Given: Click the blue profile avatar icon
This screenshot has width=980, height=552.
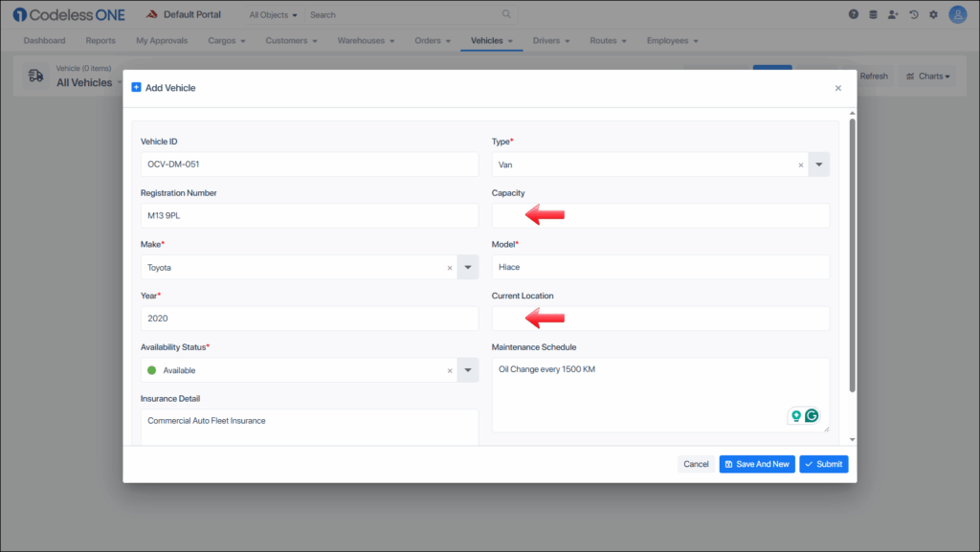Looking at the screenshot, I should coord(957,14).
